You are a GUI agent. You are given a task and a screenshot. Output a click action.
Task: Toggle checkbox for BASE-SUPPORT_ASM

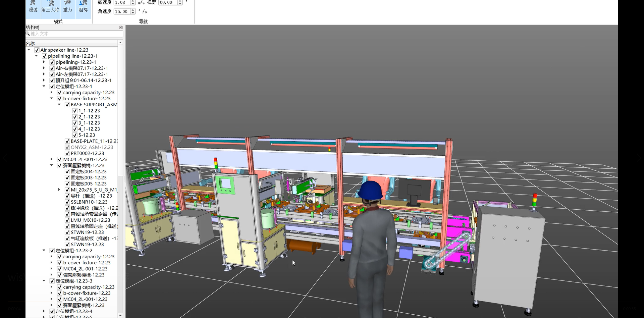67,105
